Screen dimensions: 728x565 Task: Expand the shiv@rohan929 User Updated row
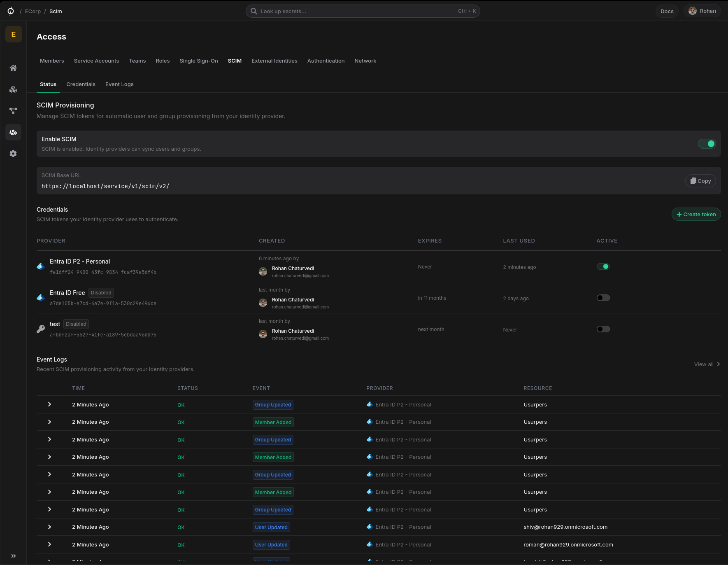[49, 527]
